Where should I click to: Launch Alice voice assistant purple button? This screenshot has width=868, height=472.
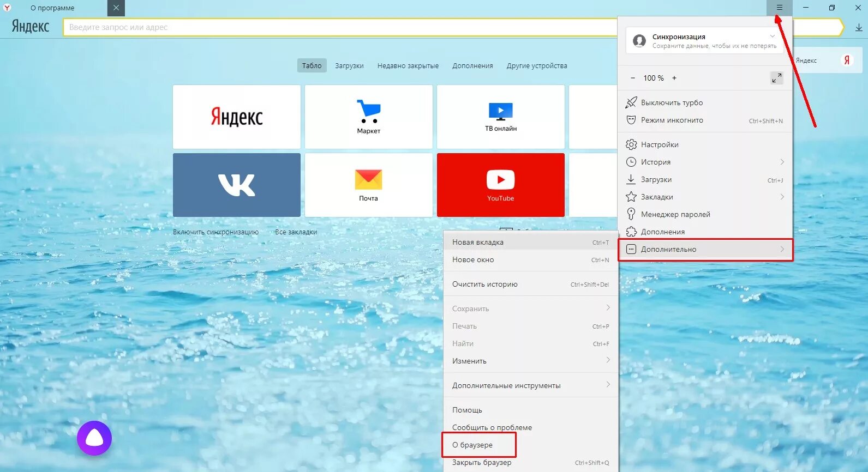click(x=94, y=438)
